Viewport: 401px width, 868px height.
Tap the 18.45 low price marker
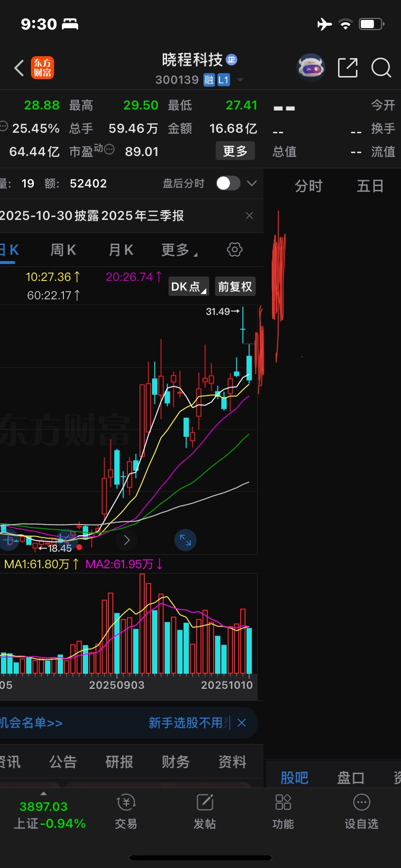[55, 548]
